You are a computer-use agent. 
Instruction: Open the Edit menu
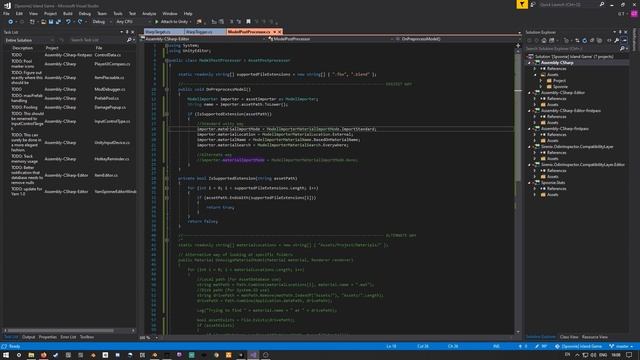[x=19, y=13]
